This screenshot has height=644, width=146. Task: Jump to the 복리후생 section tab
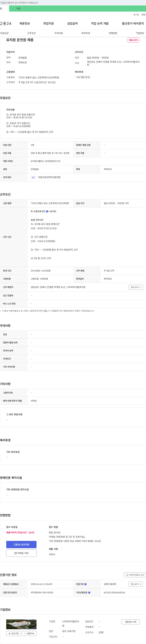(86, 33)
